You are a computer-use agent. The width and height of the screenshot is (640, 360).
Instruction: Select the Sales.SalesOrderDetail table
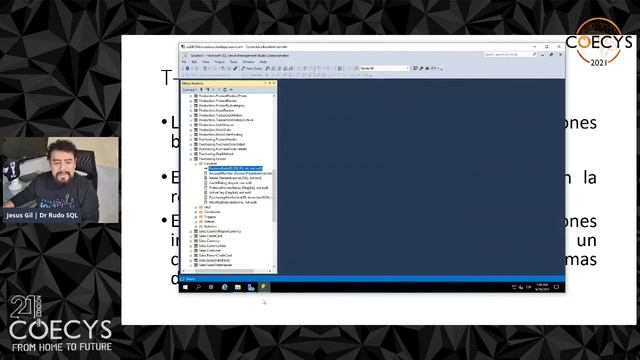pos(215,260)
